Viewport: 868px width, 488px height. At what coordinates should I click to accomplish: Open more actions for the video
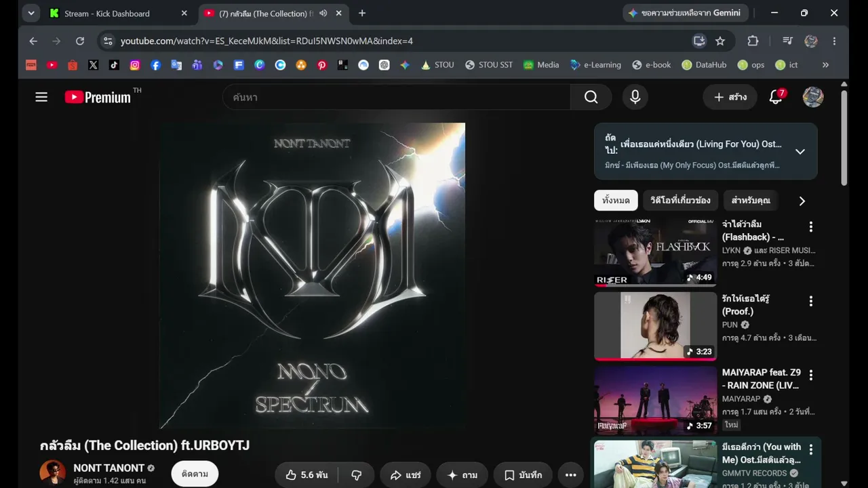(571, 475)
